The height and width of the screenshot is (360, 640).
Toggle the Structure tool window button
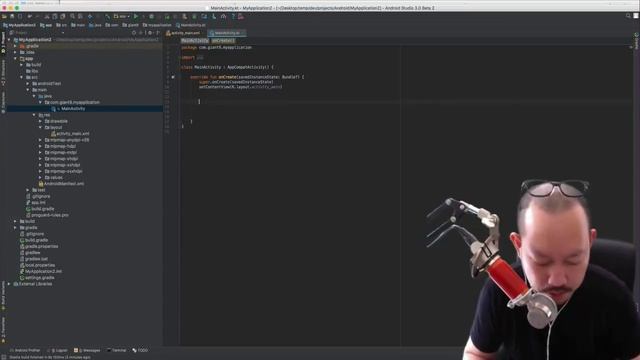pyautogui.click(x=3, y=73)
